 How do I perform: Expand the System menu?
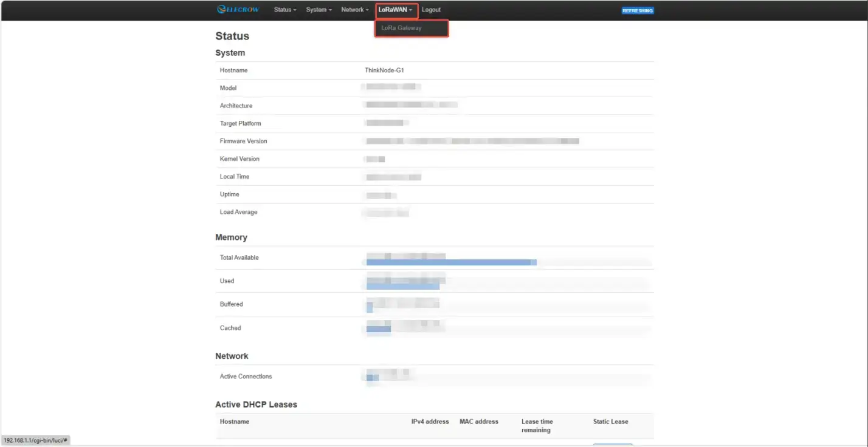click(319, 10)
